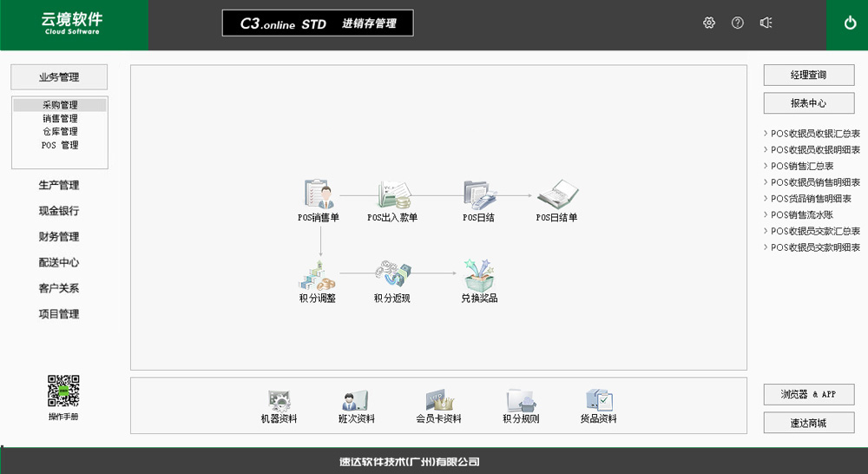Expand the 客户关系 menu section
Screen dimensions: 868x474
(59, 288)
